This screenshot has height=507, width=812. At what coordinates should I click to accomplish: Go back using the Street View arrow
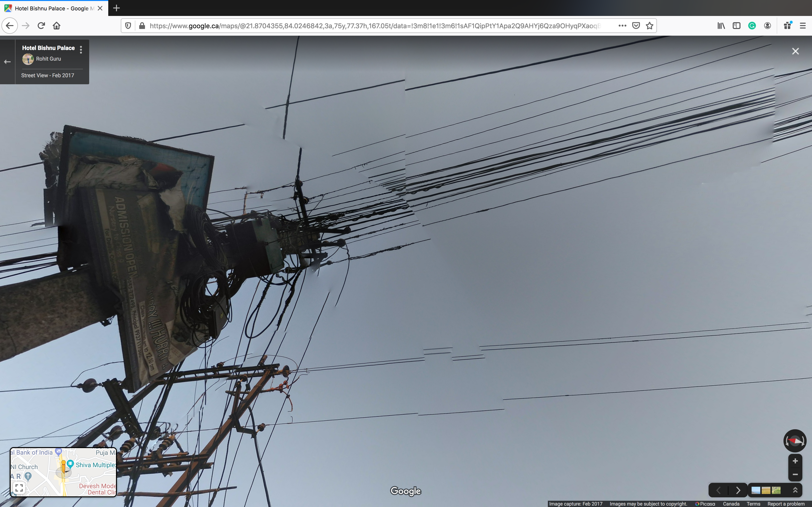click(7, 62)
